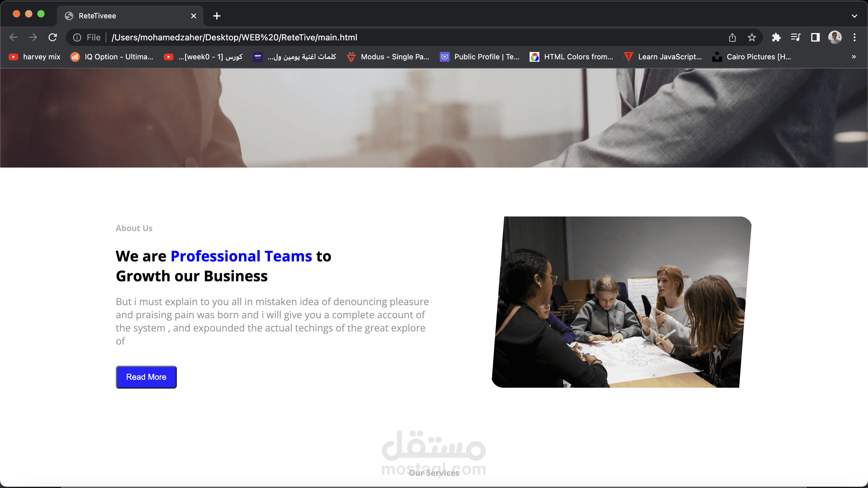Close the ReteTiveee tab
Screen dimensions: 868x488
point(193,16)
